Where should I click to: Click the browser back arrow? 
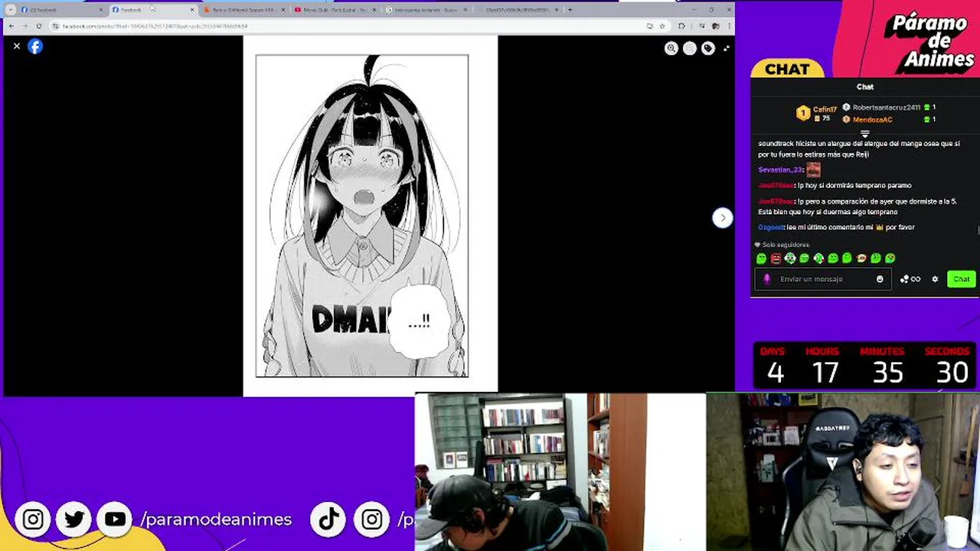pos(11,26)
